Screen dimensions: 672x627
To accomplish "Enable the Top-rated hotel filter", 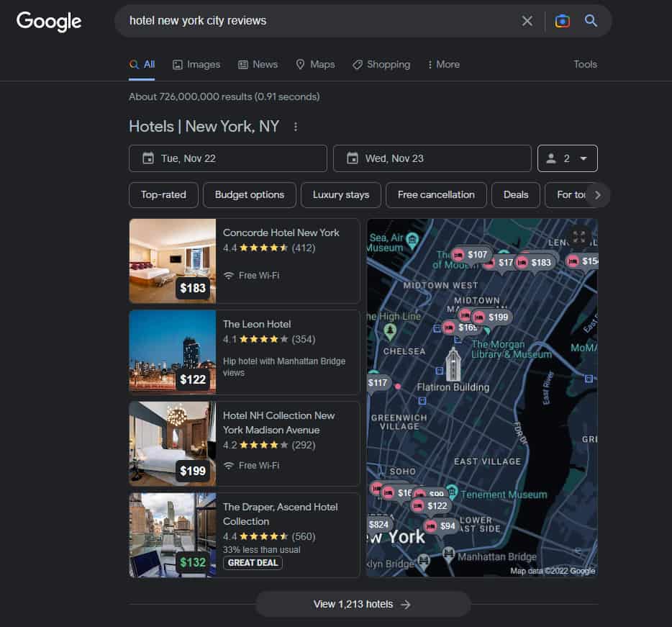I will pyautogui.click(x=163, y=194).
